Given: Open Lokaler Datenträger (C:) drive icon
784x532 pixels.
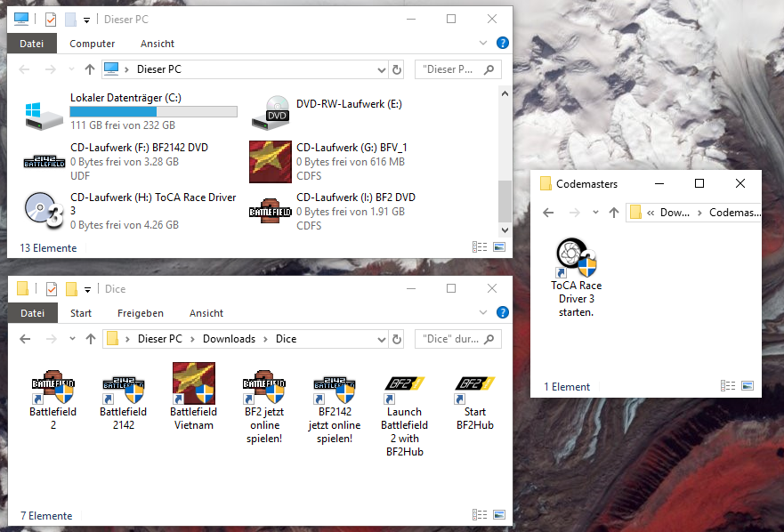Looking at the screenshot, I should pos(44,116).
